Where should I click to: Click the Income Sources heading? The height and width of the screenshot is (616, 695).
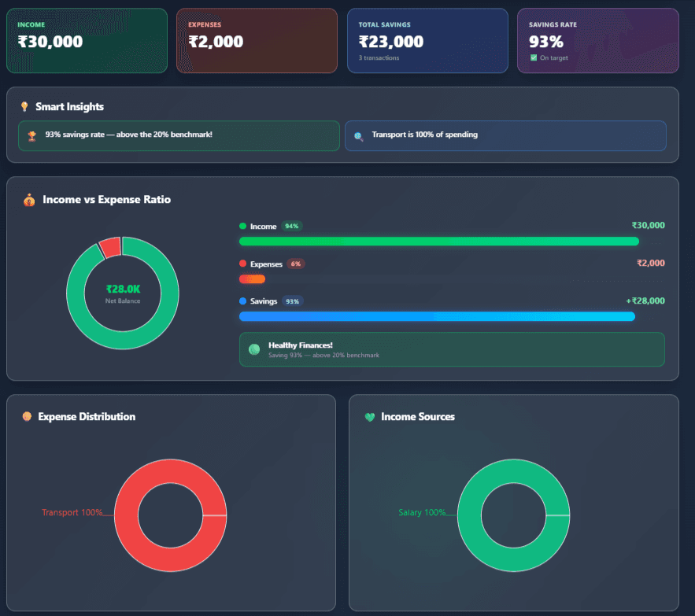click(418, 417)
